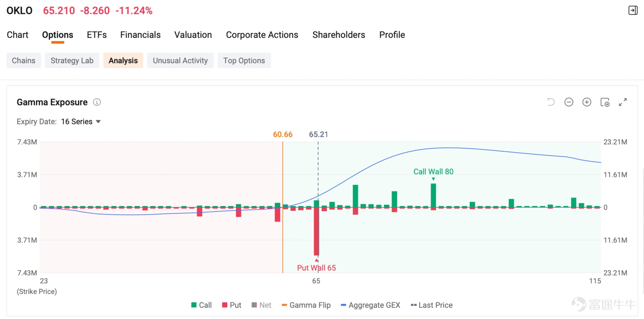Zoom in using the plus circle icon

587,102
